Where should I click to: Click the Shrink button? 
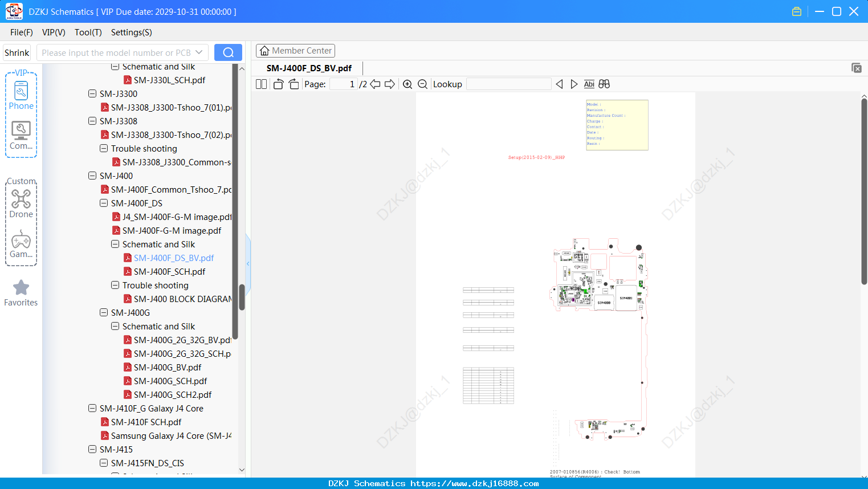coord(17,52)
